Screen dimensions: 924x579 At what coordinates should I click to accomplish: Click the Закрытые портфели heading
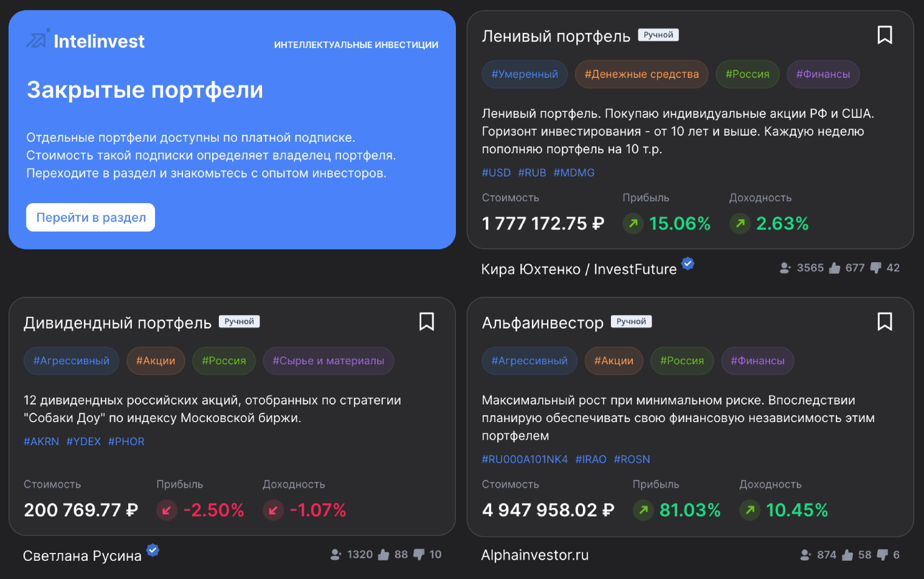[x=145, y=91]
